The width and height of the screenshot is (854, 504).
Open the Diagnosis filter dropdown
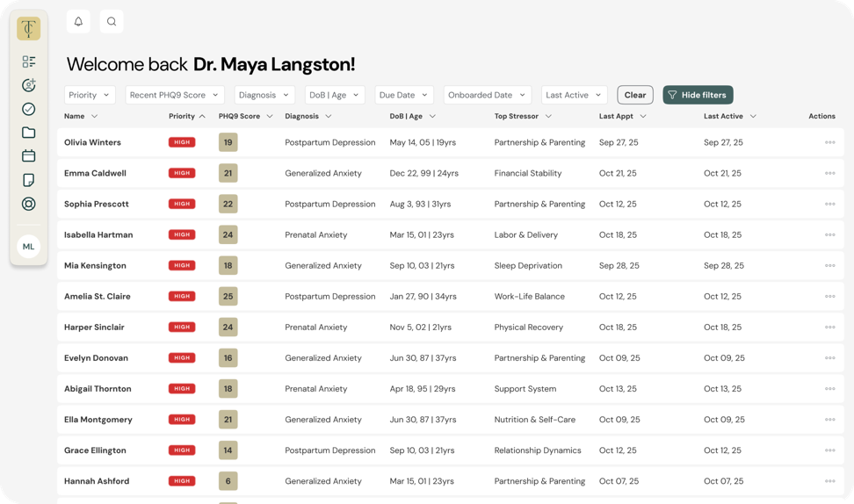pos(264,95)
